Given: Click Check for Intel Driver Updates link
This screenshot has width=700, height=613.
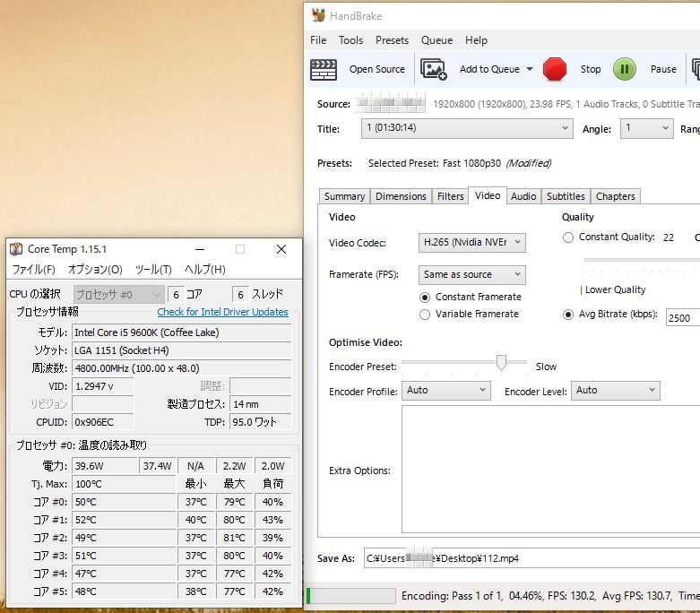Looking at the screenshot, I should (223, 312).
